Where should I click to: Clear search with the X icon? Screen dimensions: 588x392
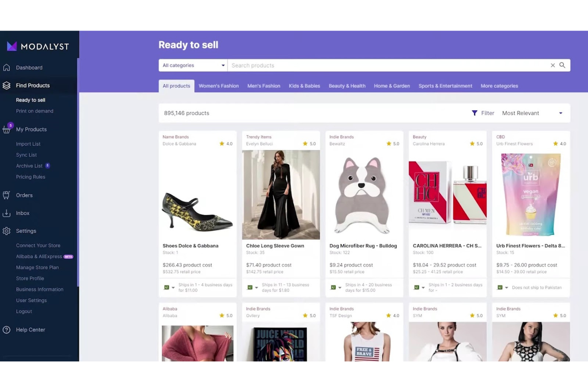pyautogui.click(x=553, y=65)
